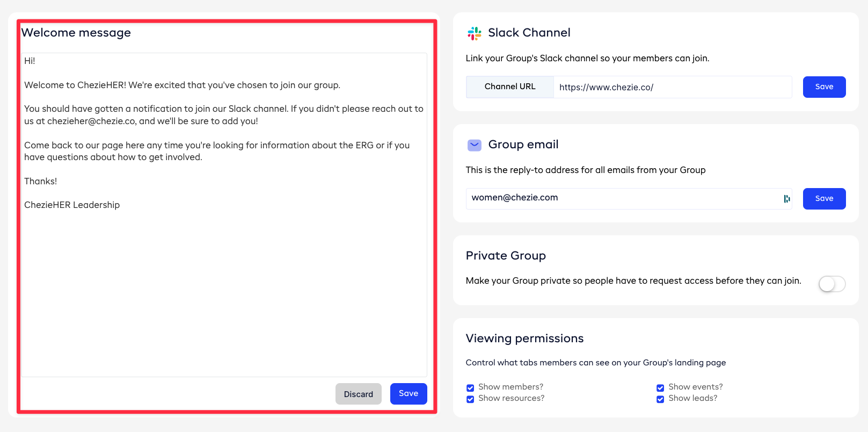The height and width of the screenshot is (432, 868).
Task: Click the Private Group heading
Action: [506, 256]
